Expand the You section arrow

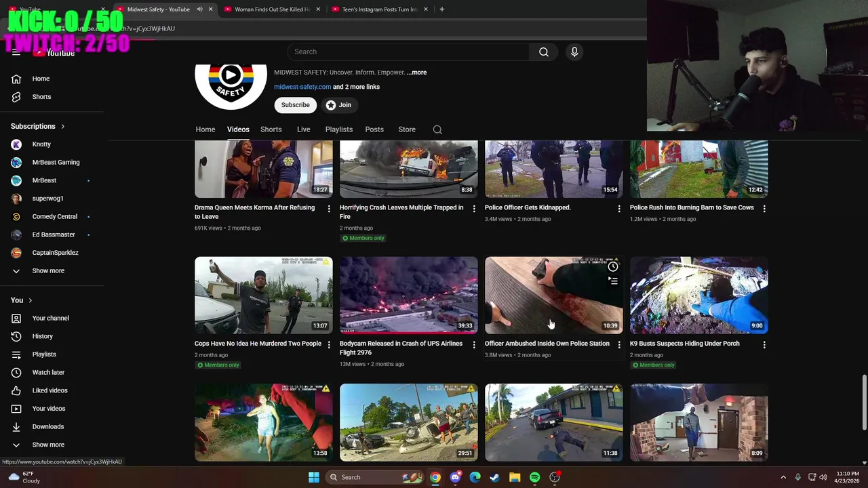point(31,300)
